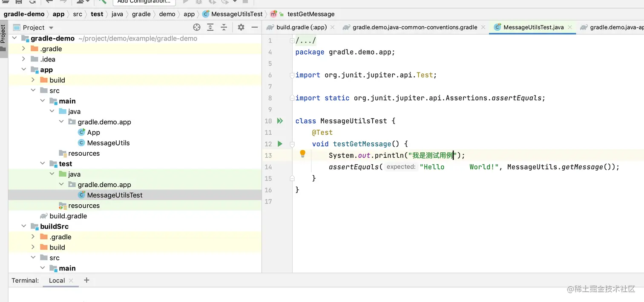Add a new terminal session tab
This screenshot has height=302, width=644.
pyautogui.click(x=86, y=280)
